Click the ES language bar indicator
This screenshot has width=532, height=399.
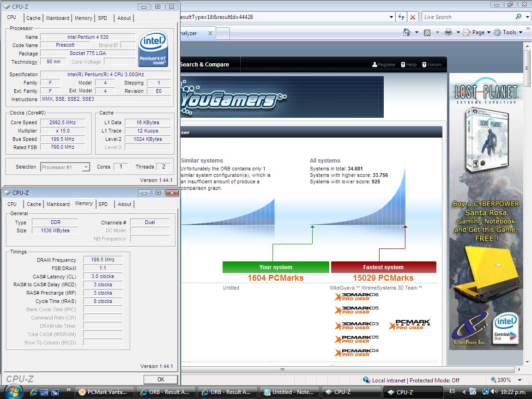pyautogui.click(x=452, y=391)
